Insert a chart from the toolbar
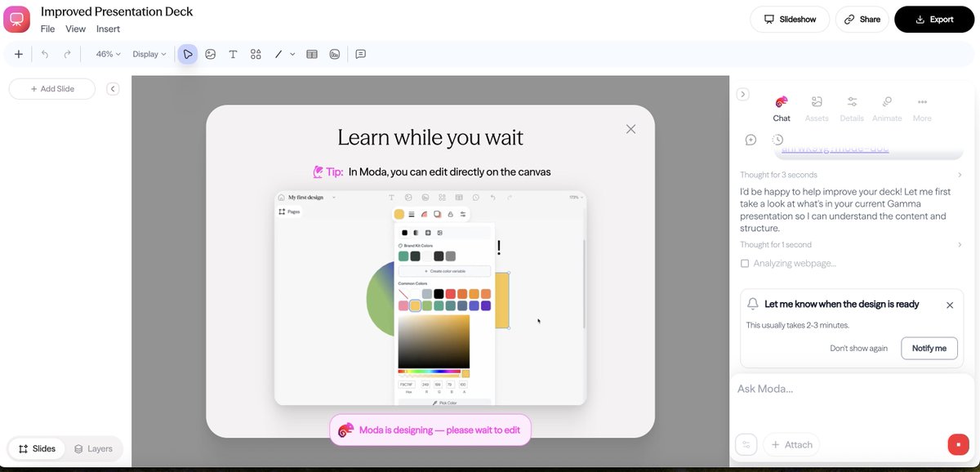 pyautogui.click(x=335, y=54)
